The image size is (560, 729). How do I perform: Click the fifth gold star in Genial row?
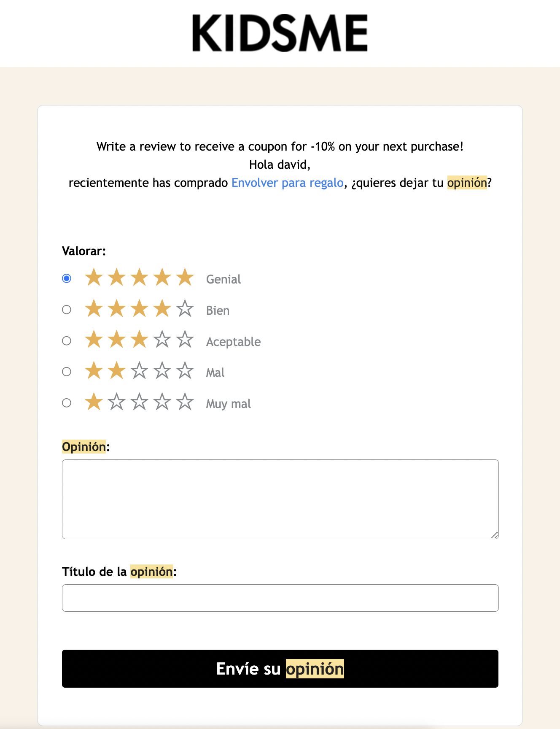(x=185, y=278)
